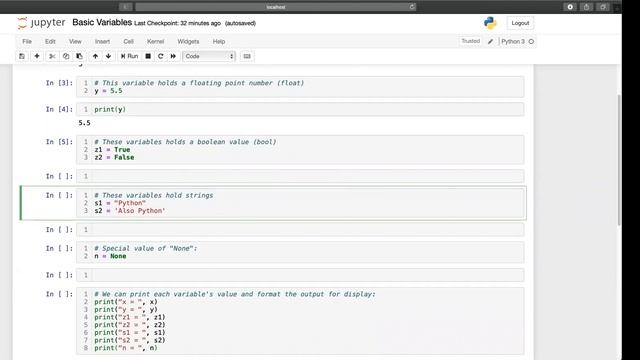Click the Last Checkpoint: 32 minutes ago text

pyautogui.click(x=178, y=23)
